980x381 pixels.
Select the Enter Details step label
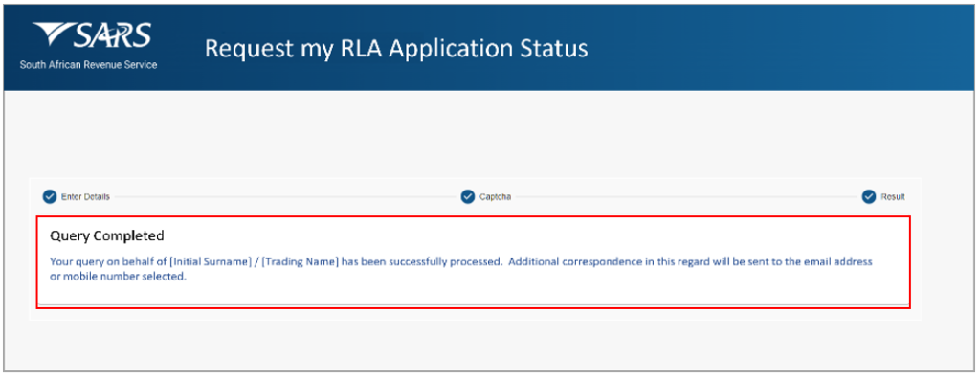pyautogui.click(x=85, y=196)
